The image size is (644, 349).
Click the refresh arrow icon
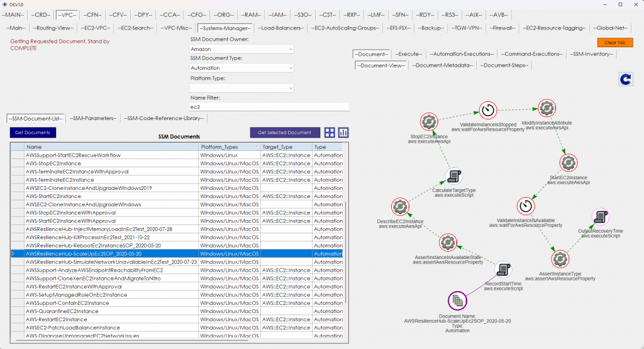(x=625, y=79)
